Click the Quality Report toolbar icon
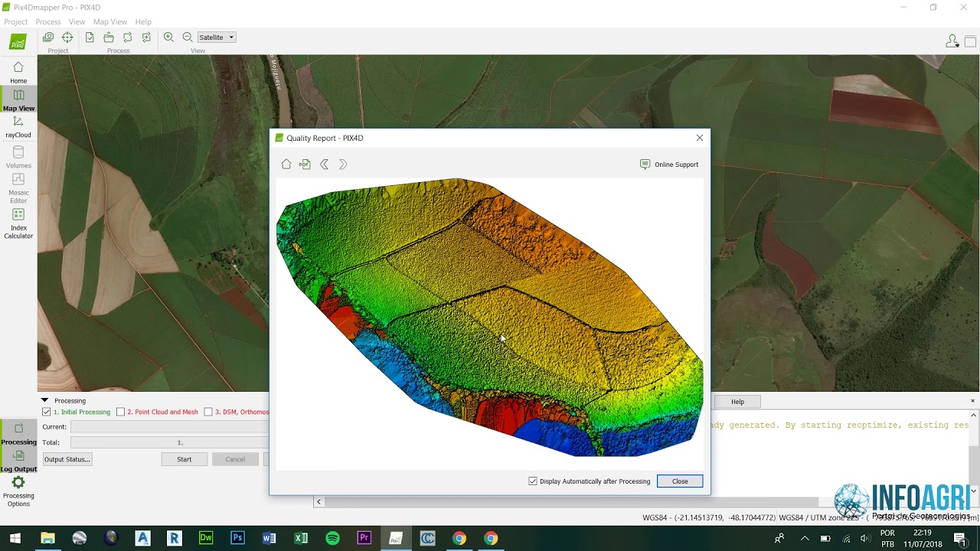Image resolution: width=980 pixels, height=551 pixels. pos(90,37)
